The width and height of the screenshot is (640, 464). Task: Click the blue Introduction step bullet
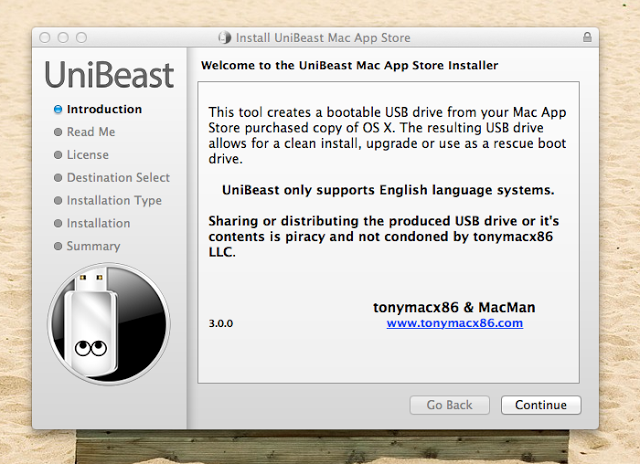(59, 109)
